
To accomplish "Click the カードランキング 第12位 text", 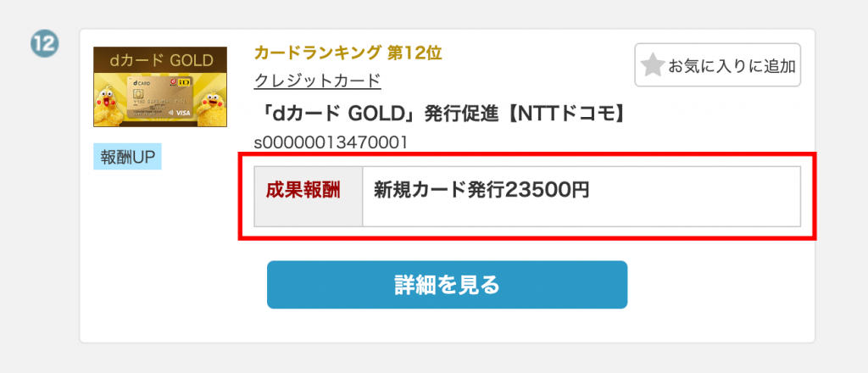I will (348, 53).
